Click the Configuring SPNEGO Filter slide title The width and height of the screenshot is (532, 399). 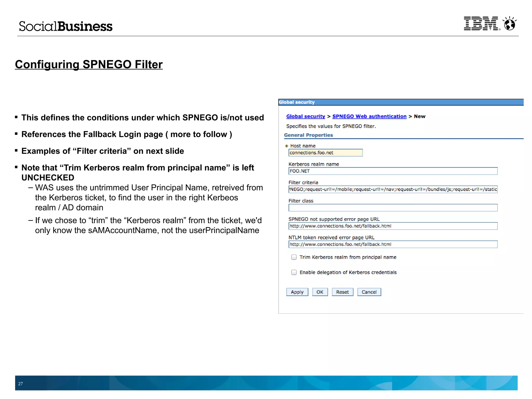click(89, 64)
